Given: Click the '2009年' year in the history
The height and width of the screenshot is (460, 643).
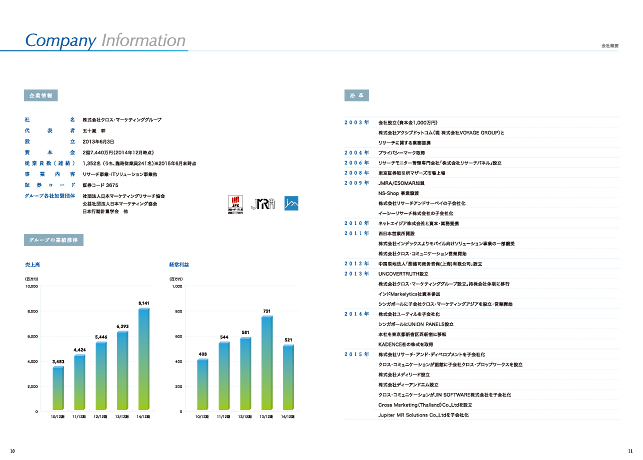Looking at the screenshot, I should pyautogui.click(x=356, y=183).
